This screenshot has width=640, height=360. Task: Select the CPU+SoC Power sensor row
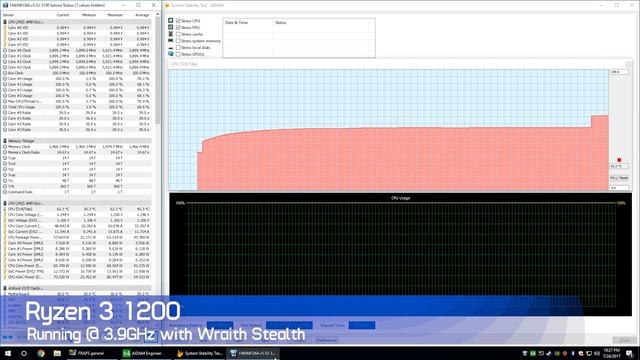(x=77, y=277)
